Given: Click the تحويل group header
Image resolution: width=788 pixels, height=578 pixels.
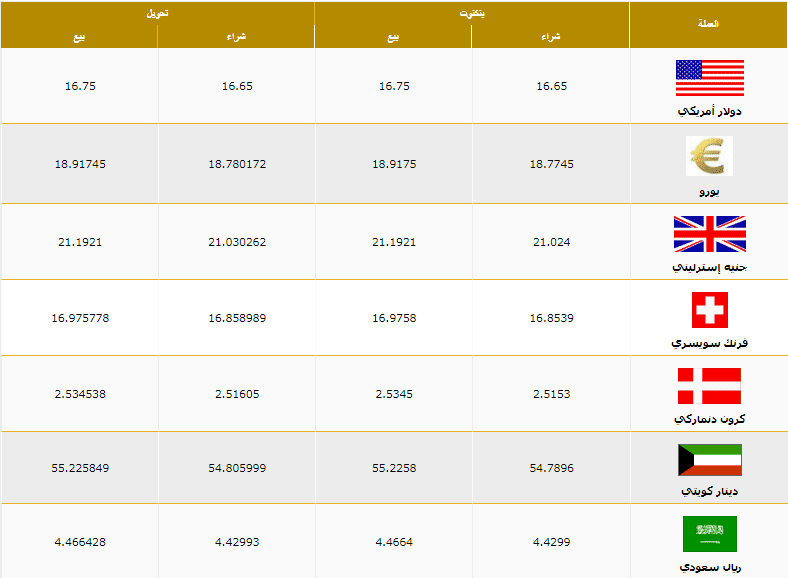Looking at the screenshot, I should 157,14.
